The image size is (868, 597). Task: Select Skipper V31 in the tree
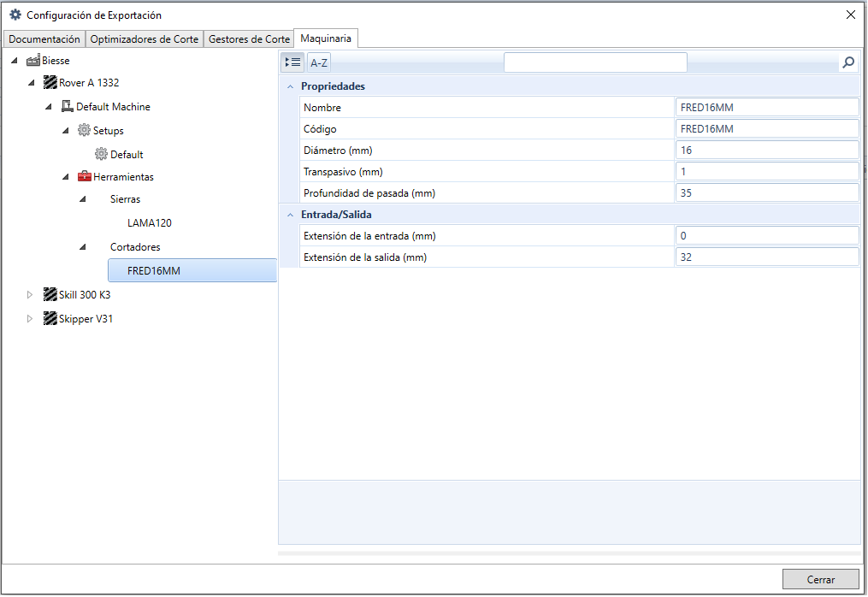pos(86,319)
